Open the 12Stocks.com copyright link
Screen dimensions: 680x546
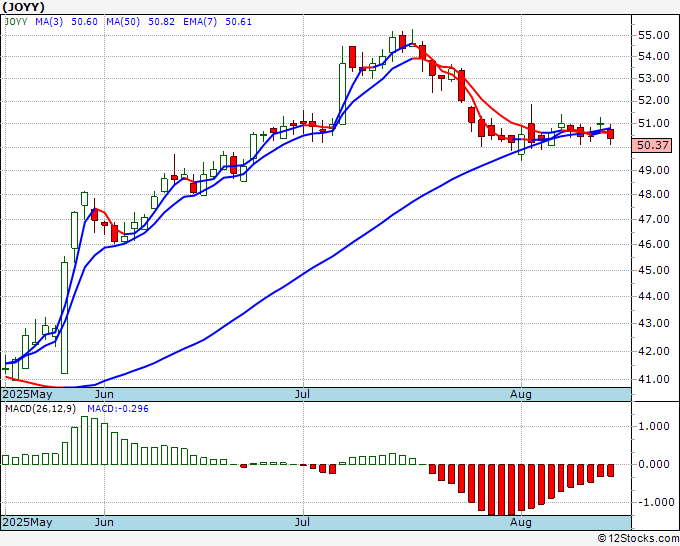click(638, 538)
